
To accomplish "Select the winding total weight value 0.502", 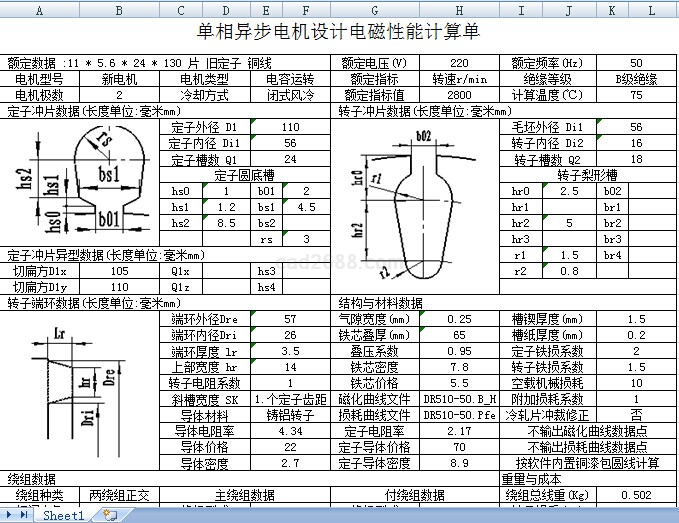I will tap(637, 495).
